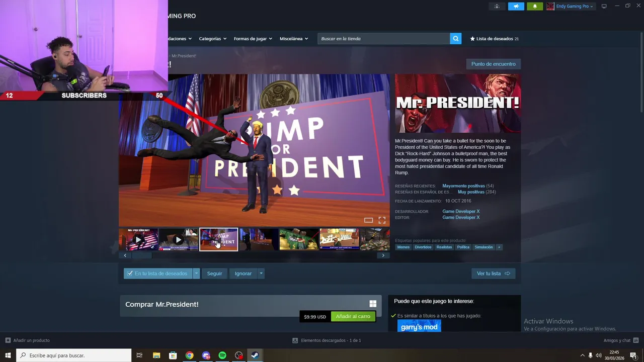Click Añadir un producto link
644x362 pixels.
pos(31,340)
